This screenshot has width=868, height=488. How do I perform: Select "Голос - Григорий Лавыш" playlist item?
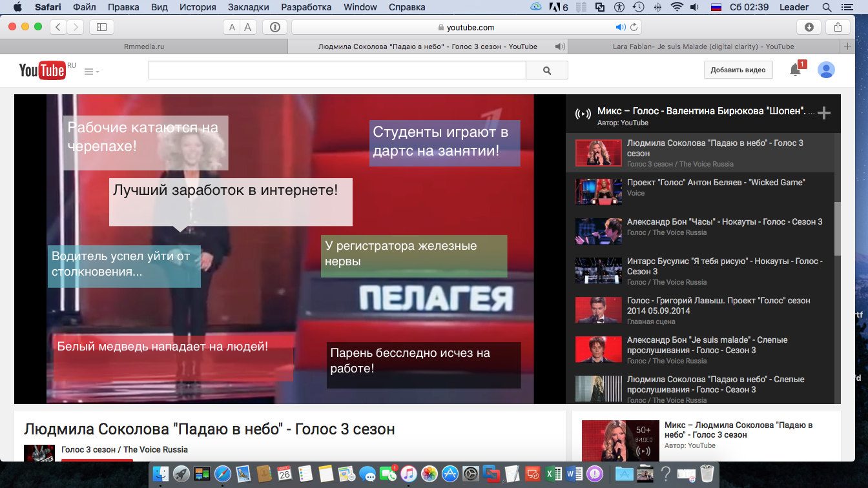tap(700, 310)
